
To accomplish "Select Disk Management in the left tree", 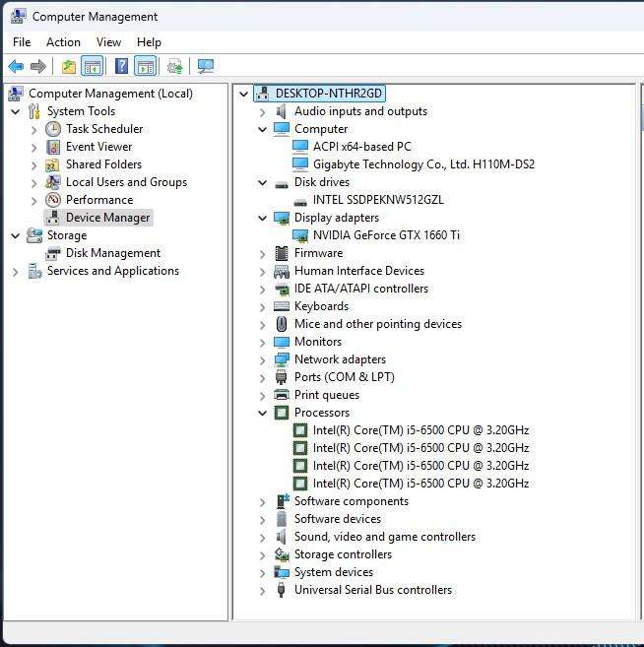I will (112, 253).
